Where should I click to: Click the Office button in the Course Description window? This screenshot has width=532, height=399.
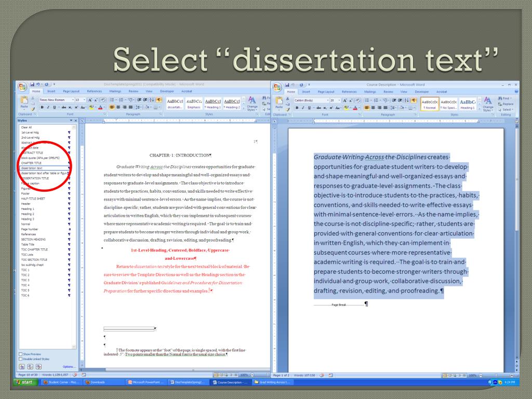click(x=277, y=87)
